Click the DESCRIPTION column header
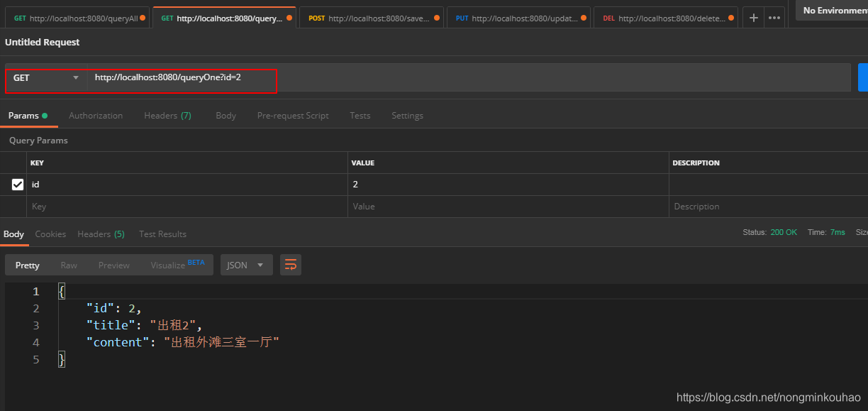This screenshot has height=411, width=868. (696, 163)
